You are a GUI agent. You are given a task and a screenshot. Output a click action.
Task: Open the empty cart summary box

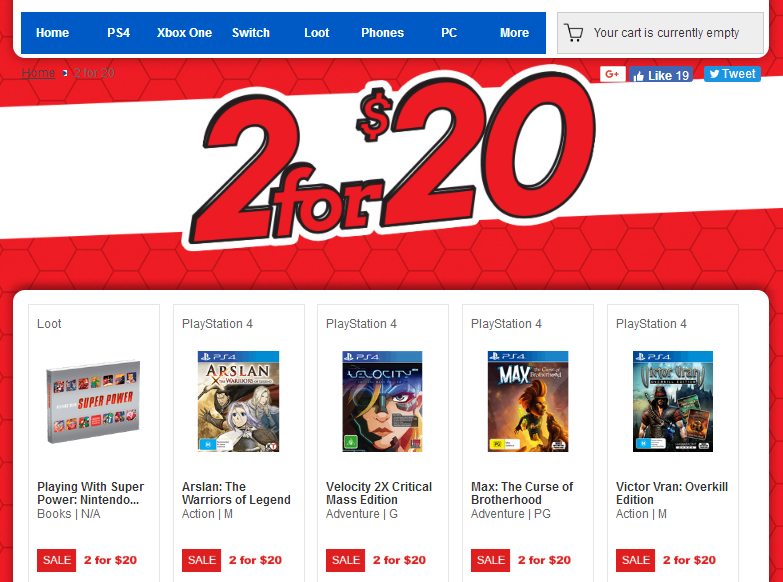point(660,33)
